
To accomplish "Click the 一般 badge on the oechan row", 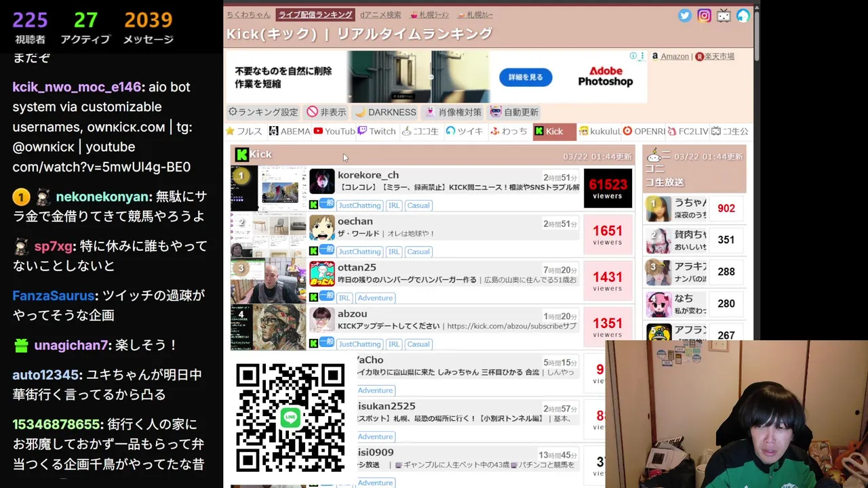I will (x=327, y=249).
